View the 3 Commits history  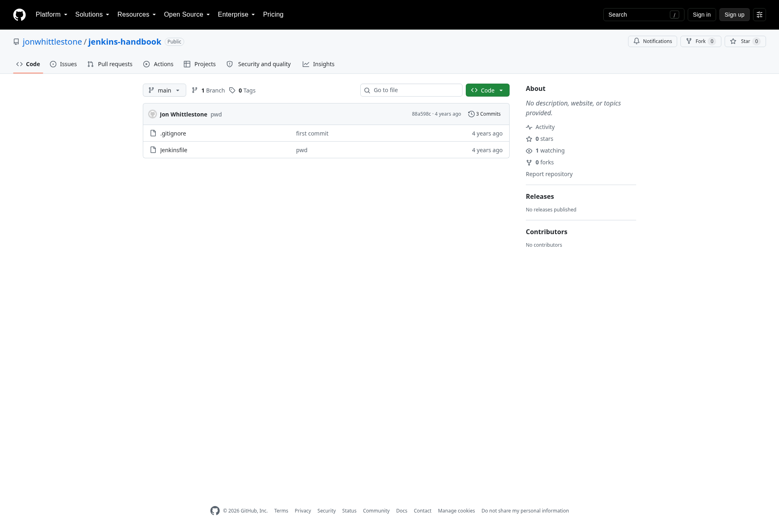coord(484,114)
